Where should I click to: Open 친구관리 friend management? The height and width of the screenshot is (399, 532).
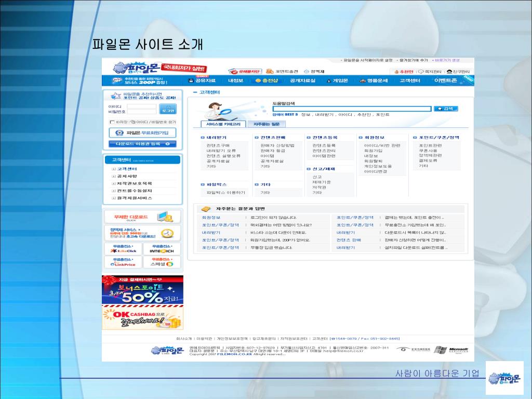(x=458, y=72)
